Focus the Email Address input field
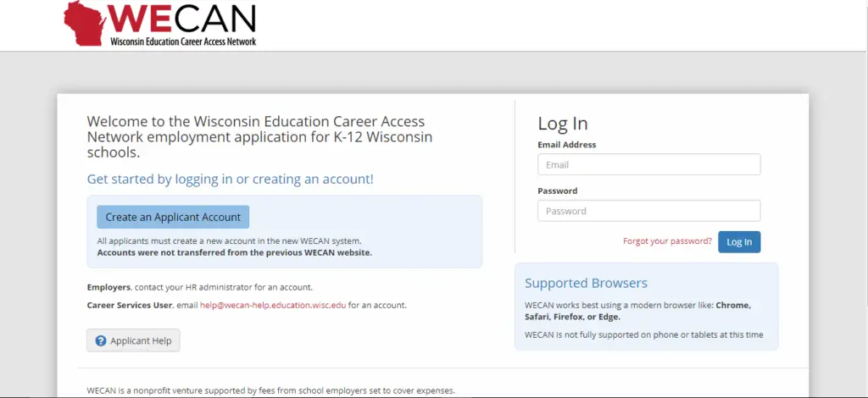Screen dimensions: 868x398 pos(648,165)
